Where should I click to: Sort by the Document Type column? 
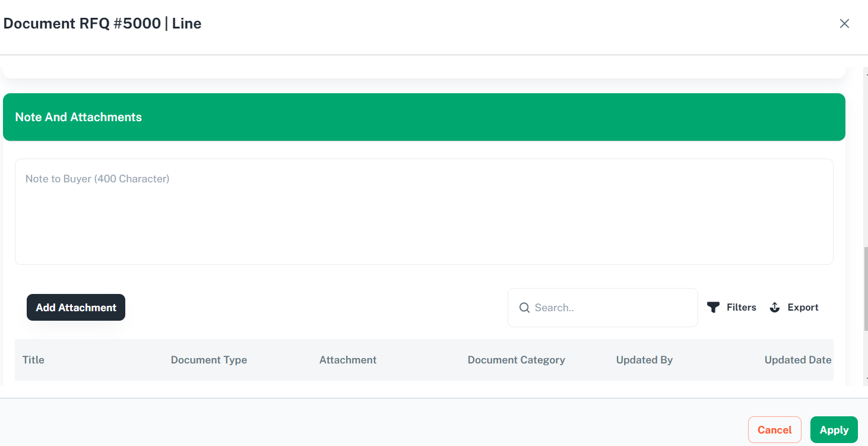click(208, 360)
